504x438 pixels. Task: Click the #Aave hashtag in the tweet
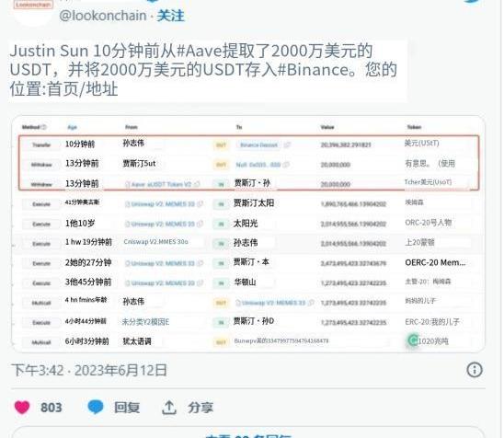(x=199, y=51)
